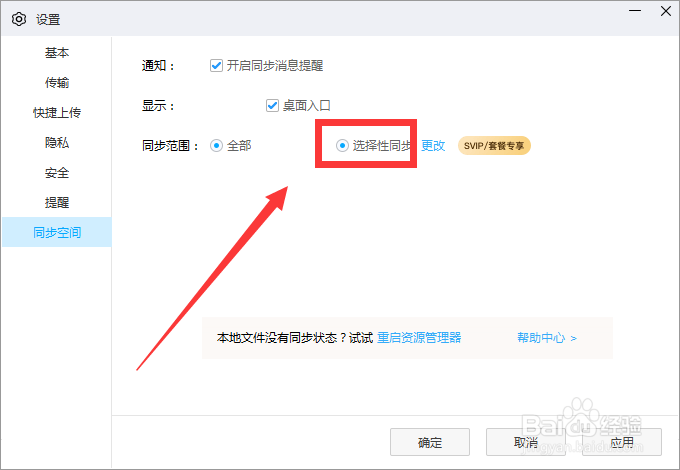Click the settings gear icon in title bar
Screen dimensions: 680x470
(x=19, y=19)
